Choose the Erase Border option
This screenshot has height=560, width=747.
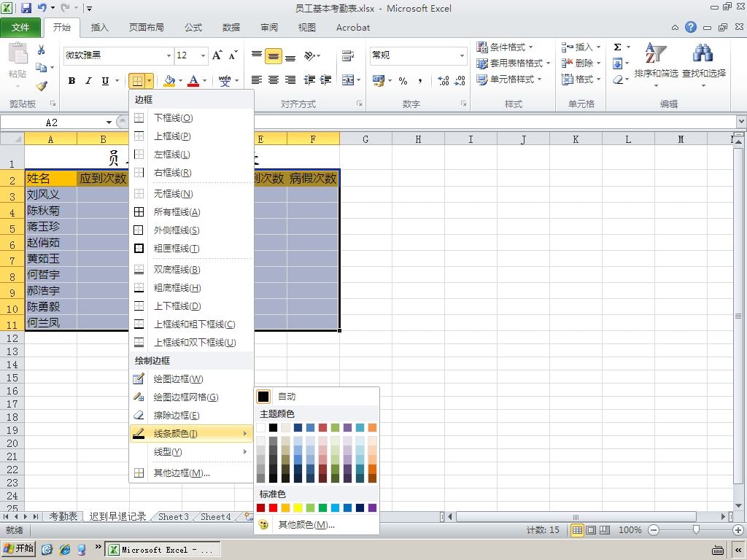pyautogui.click(x=190, y=415)
